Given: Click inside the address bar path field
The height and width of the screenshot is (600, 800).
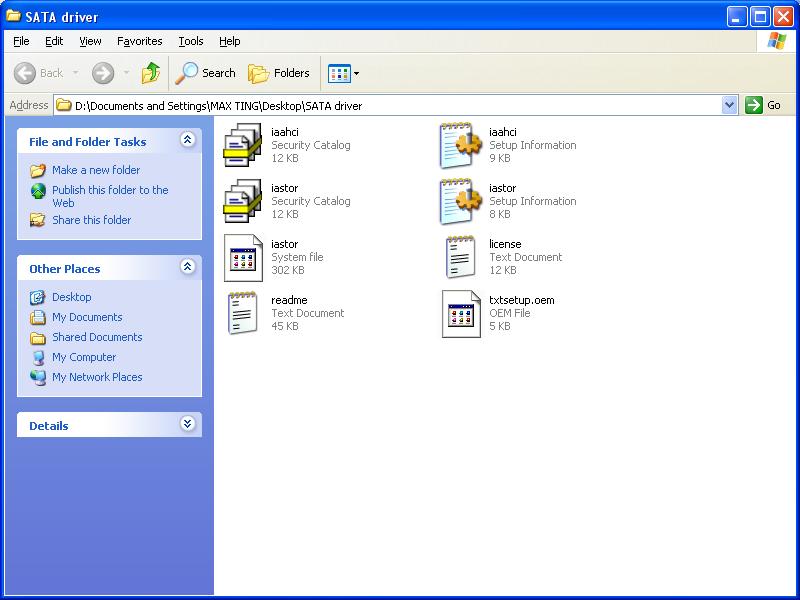Looking at the screenshot, I should (400, 105).
